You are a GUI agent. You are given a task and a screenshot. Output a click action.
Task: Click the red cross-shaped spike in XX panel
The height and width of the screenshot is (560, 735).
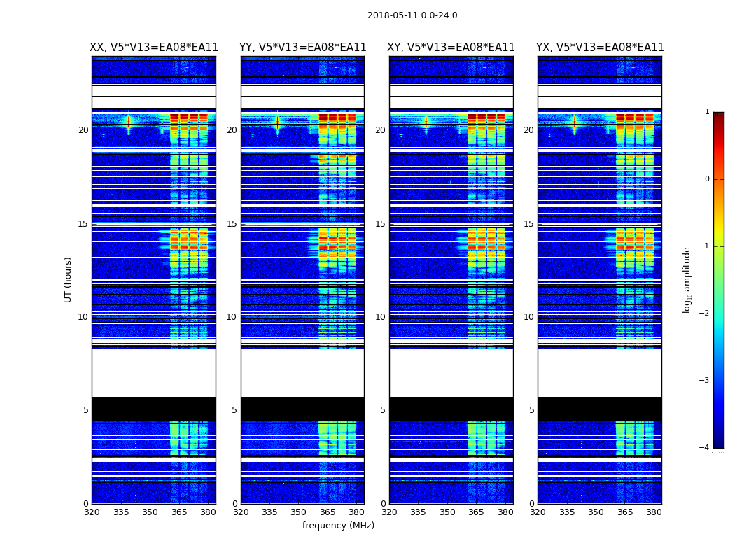(x=129, y=122)
